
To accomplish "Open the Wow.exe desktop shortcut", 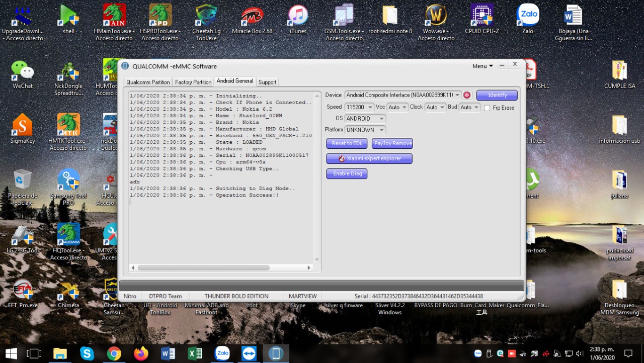I will point(436,23).
